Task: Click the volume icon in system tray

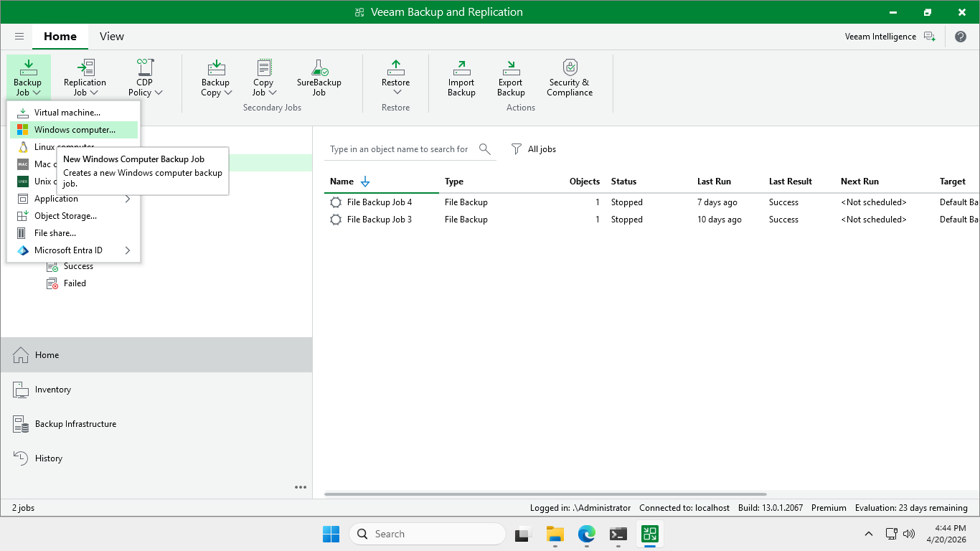Action: pos(909,534)
